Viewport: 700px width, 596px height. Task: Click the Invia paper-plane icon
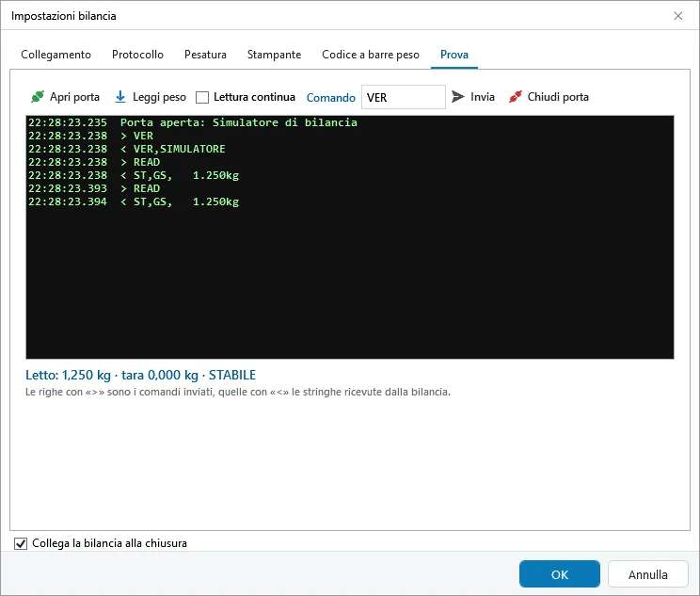pos(457,96)
